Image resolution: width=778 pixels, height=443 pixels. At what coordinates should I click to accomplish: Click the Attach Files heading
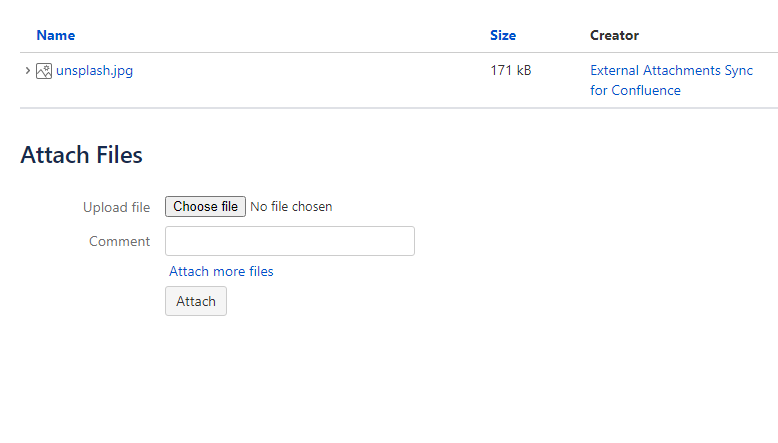[81, 155]
